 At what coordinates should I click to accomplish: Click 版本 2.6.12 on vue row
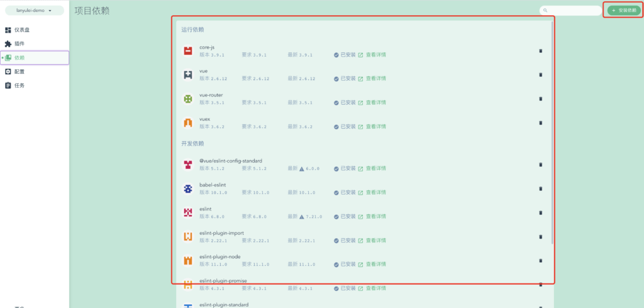pyautogui.click(x=214, y=79)
